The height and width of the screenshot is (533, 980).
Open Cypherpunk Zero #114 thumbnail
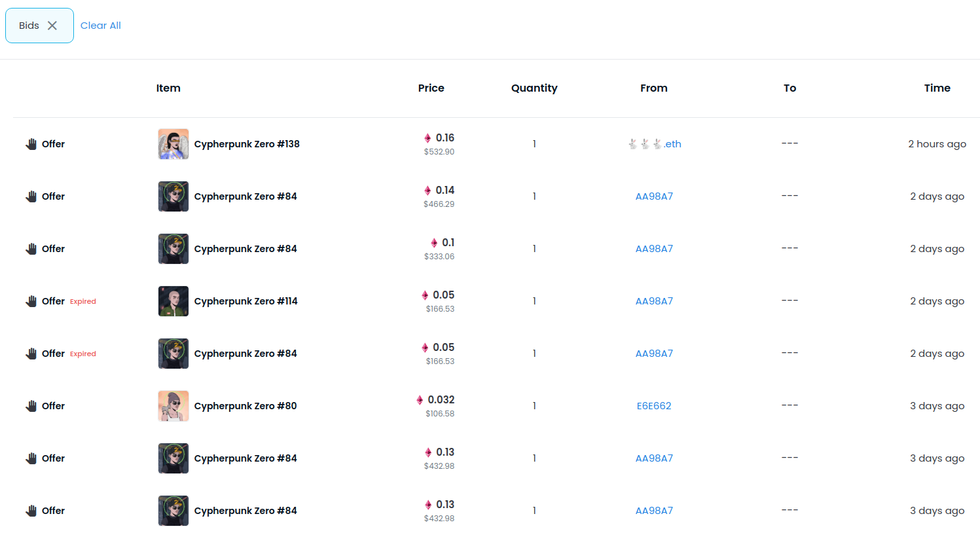pos(173,301)
